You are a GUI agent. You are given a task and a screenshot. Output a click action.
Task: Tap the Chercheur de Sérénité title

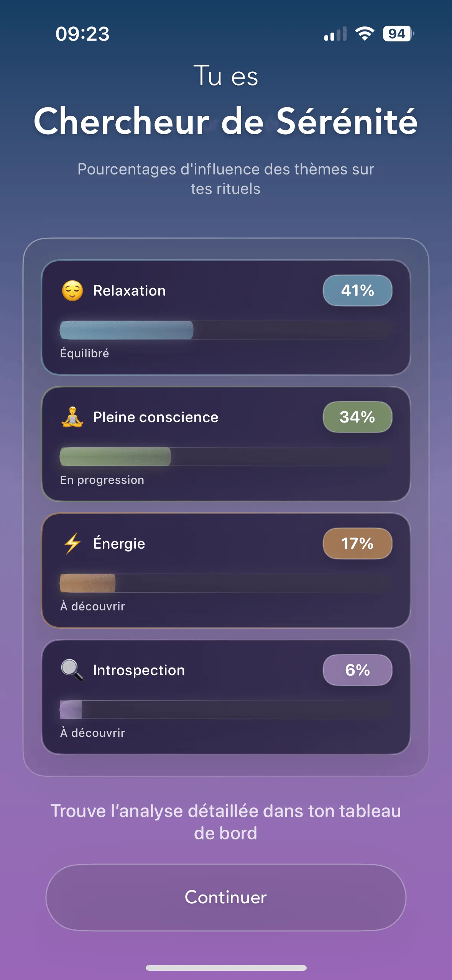point(226,121)
